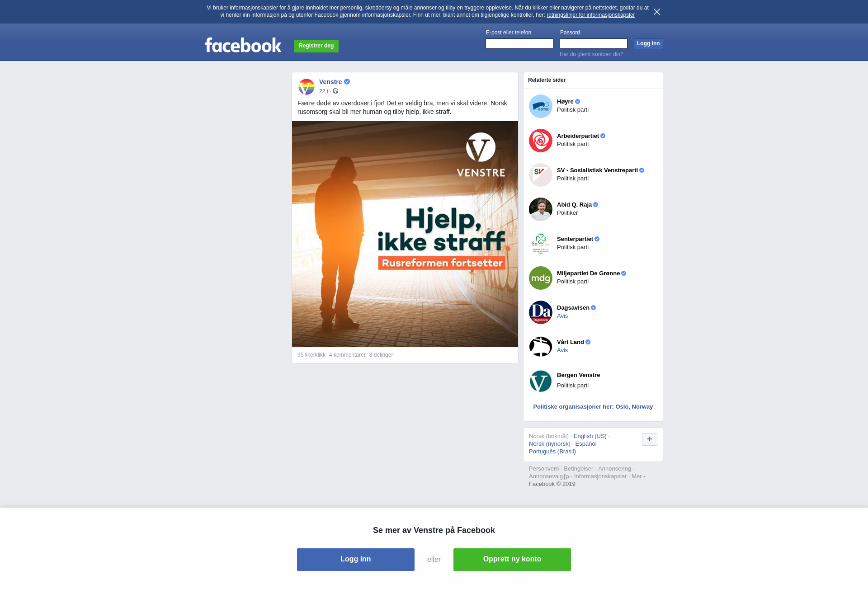Image resolution: width=868 pixels, height=589 pixels.
Task: Open the SV party avatar
Action: 541,175
